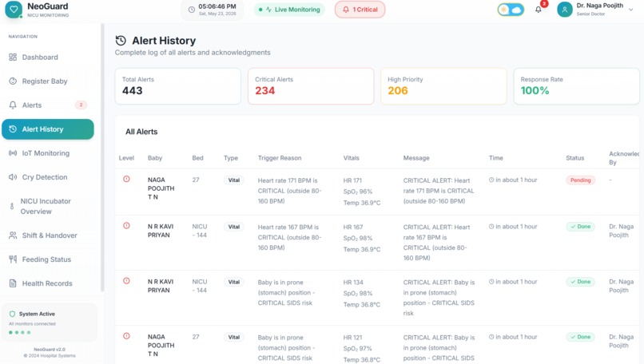
Task: Click the clock icon beside the time
Action: click(x=192, y=10)
